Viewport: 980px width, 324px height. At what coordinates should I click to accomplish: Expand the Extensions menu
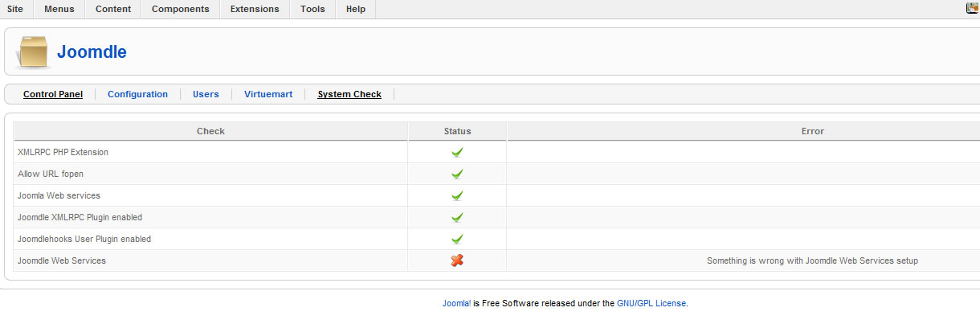[255, 10]
